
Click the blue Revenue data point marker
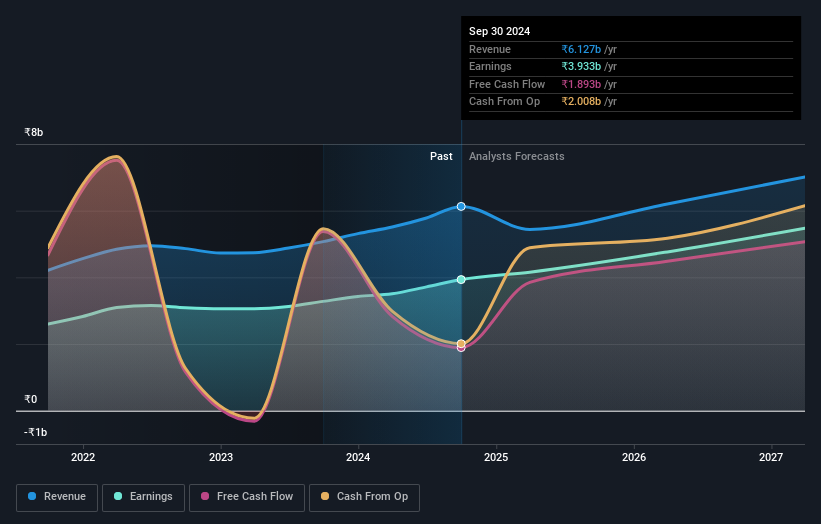461,206
